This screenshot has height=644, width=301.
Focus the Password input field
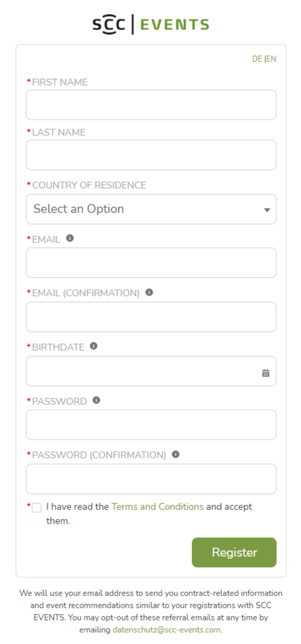[151, 425]
